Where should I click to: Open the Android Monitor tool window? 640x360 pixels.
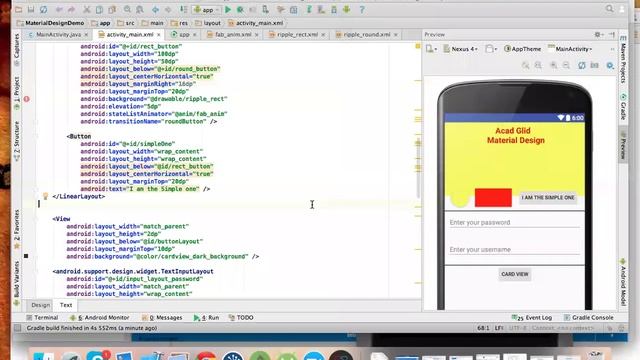pyautogui.click(x=100, y=318)
